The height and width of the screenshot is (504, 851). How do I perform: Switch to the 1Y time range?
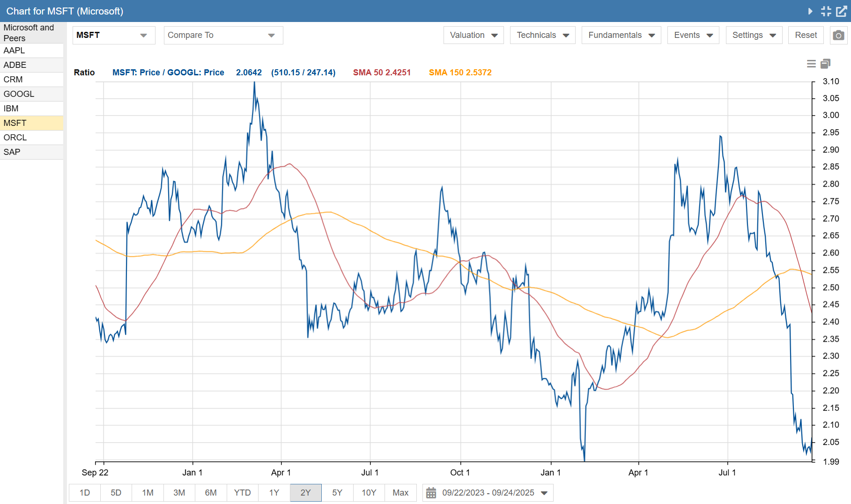[x=274, y=493]
